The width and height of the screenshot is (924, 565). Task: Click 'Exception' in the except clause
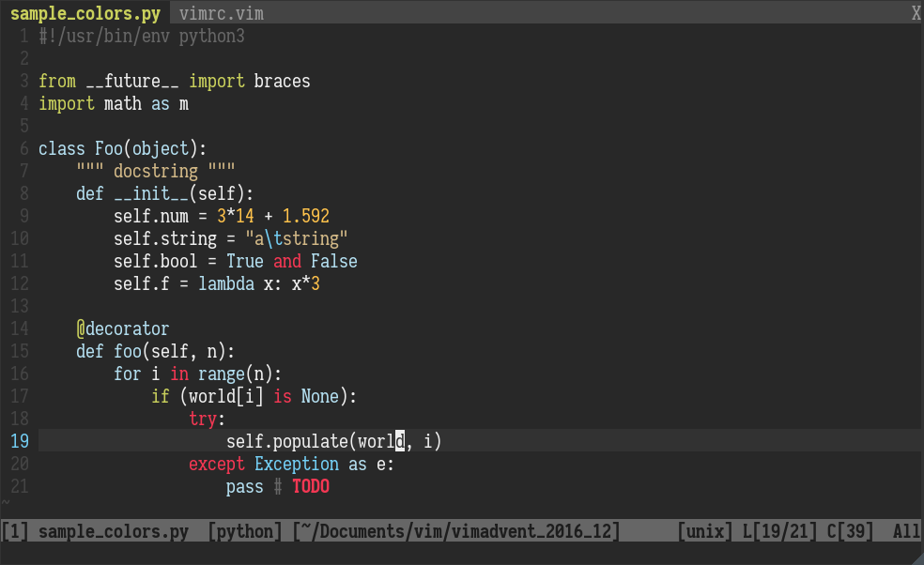click(x=297, y=464)
